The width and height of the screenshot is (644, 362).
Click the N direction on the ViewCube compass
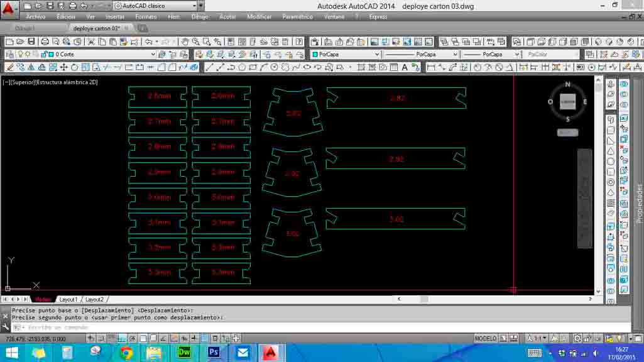567,84
